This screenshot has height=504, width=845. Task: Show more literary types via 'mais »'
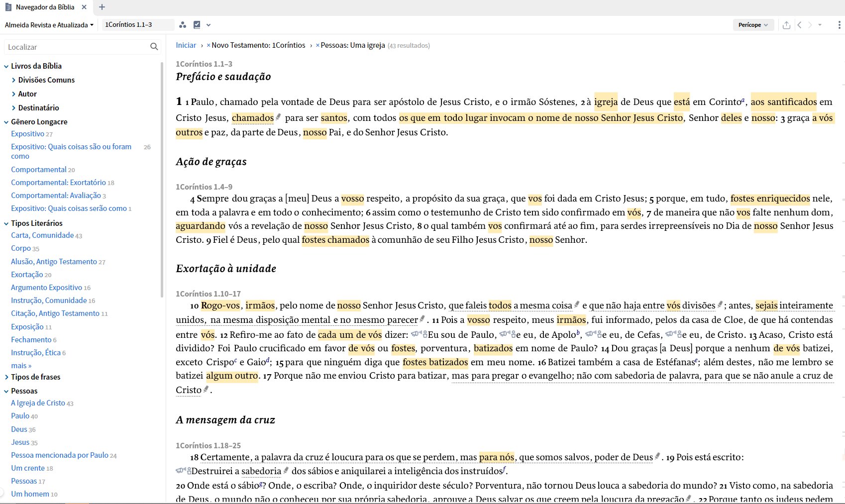[21, 366]
